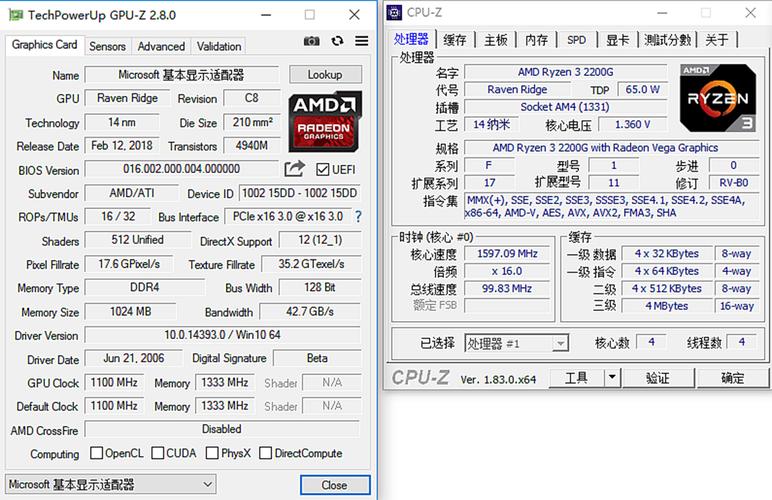
Task: Select the Graphics Card tab
Action: point(45,45)
